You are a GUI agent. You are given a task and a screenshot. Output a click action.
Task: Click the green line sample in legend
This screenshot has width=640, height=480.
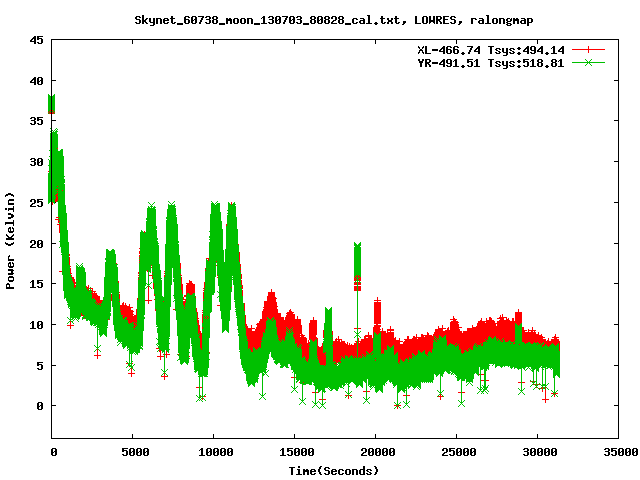pos(588,62)
